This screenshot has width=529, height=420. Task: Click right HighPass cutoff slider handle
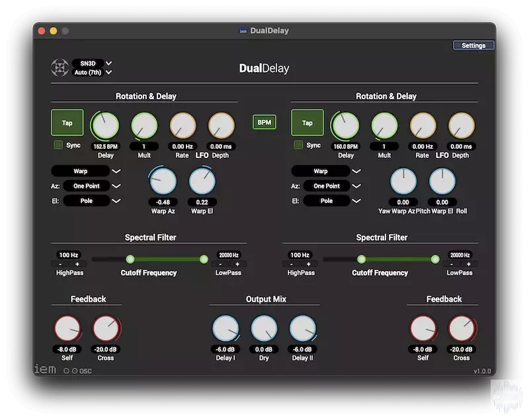[361, 259]
